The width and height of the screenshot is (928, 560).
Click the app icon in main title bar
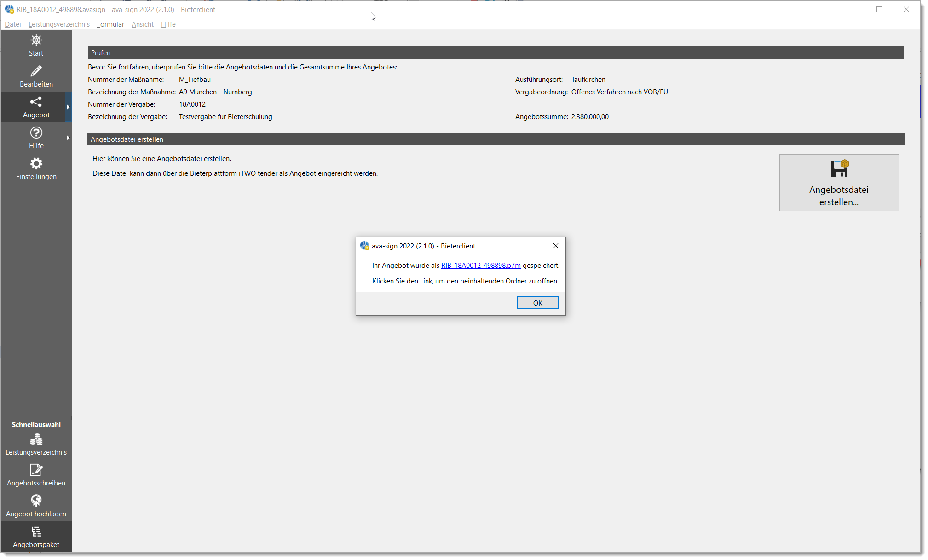9,9
